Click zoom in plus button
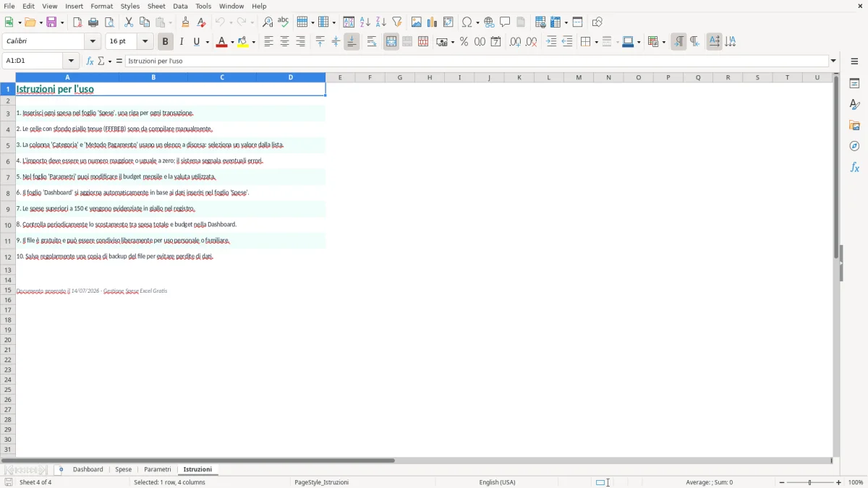This screenshot has width=868, height=488. [839, 482]
